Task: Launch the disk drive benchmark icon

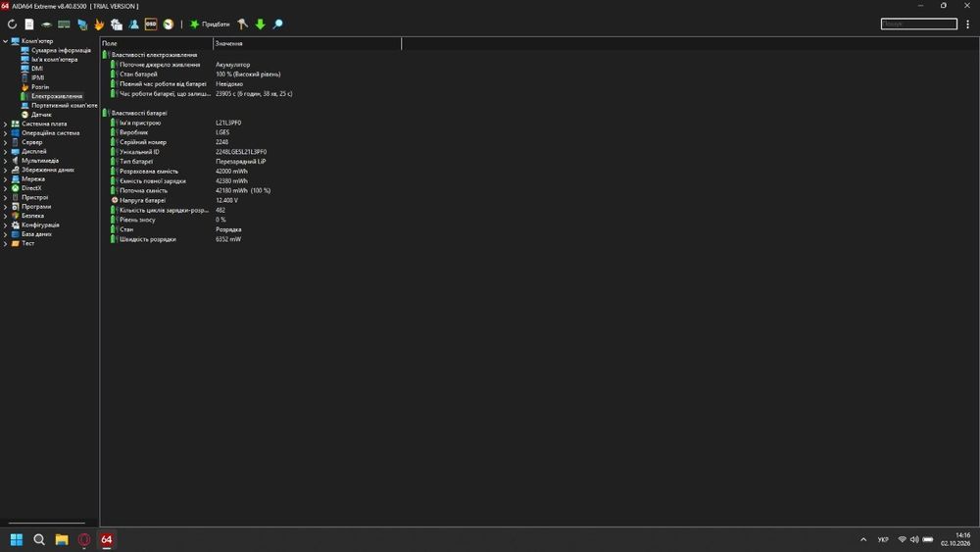Action: [x=46, y=25]
